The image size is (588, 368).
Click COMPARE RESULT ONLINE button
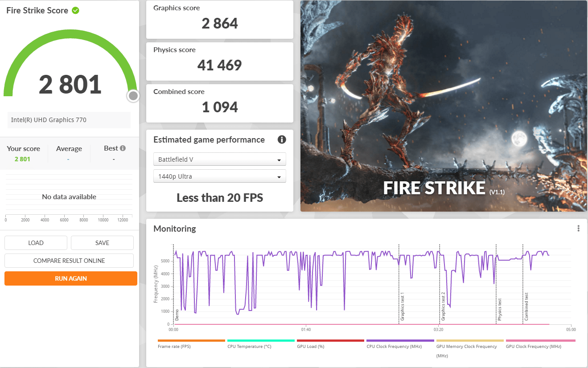point(69,261)
